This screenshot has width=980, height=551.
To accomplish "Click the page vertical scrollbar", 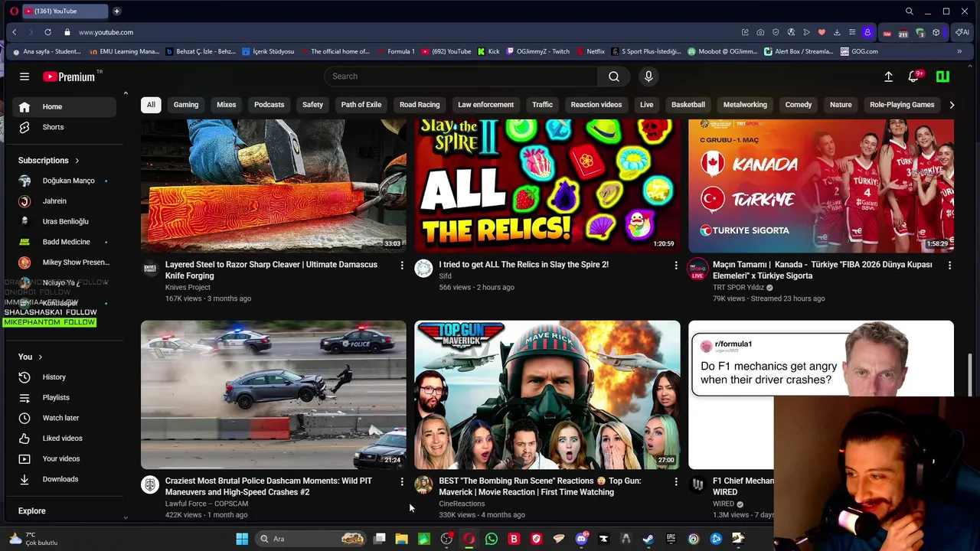I will [x=970, y=375].
